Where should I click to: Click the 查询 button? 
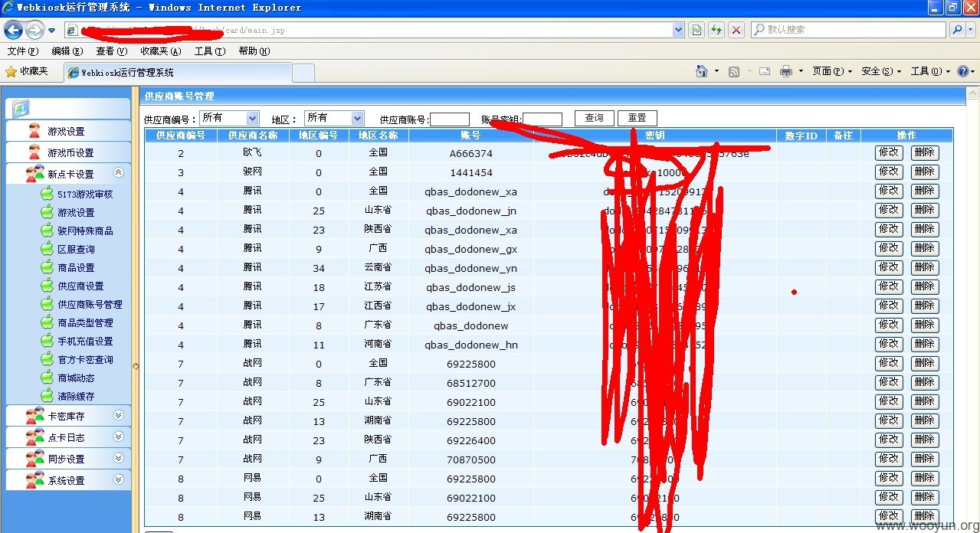point(595,118)
